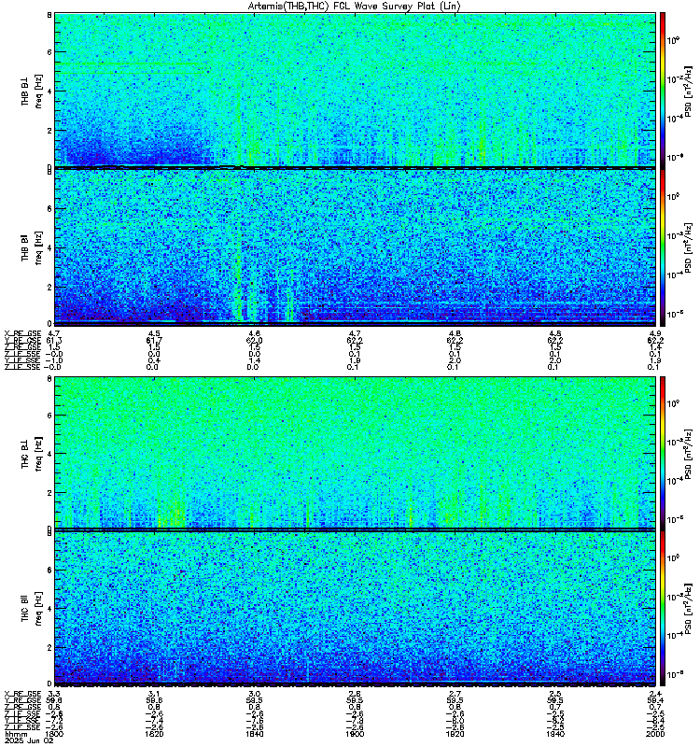The height and width of the screenshot is (747, 700).
Task: Click the '61.7' Y_RE_GSE value under THB panels
Action: pyautogui.click(x=154, y=340)
